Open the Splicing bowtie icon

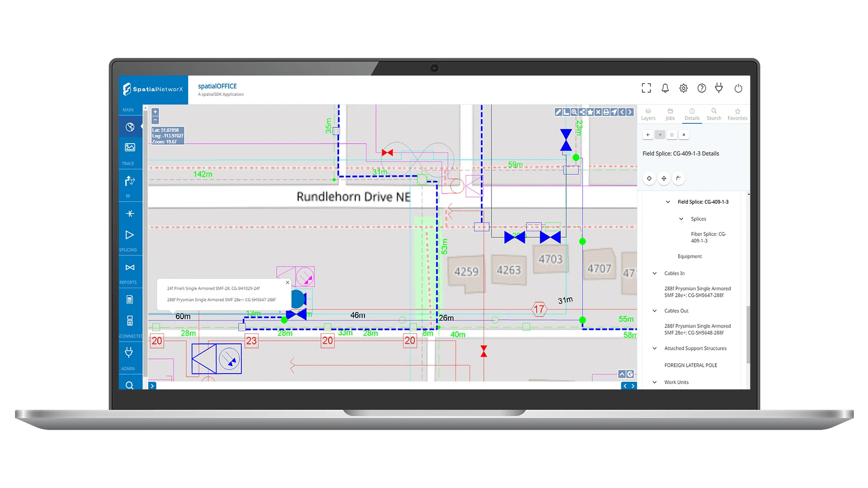130,267
